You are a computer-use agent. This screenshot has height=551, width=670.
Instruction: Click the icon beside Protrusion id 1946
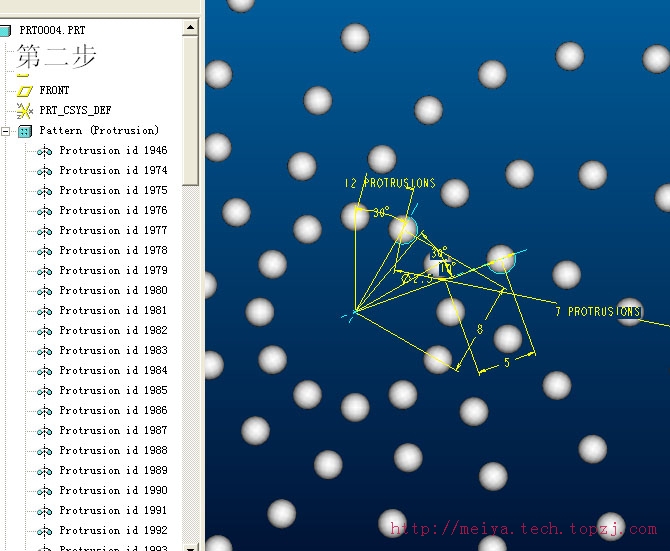tap(44, 151)
